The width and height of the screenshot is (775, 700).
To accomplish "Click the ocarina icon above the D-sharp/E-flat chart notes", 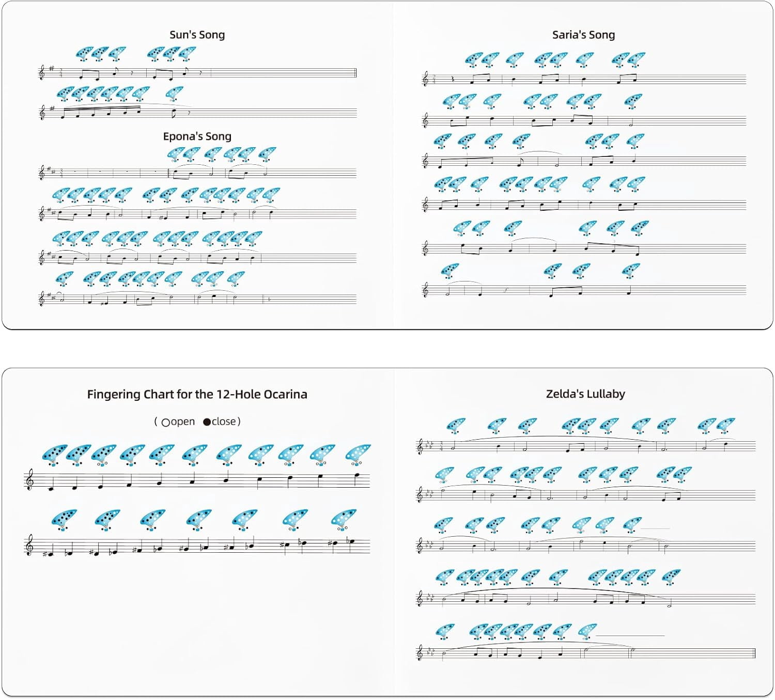I will click(x=107, y=520).
